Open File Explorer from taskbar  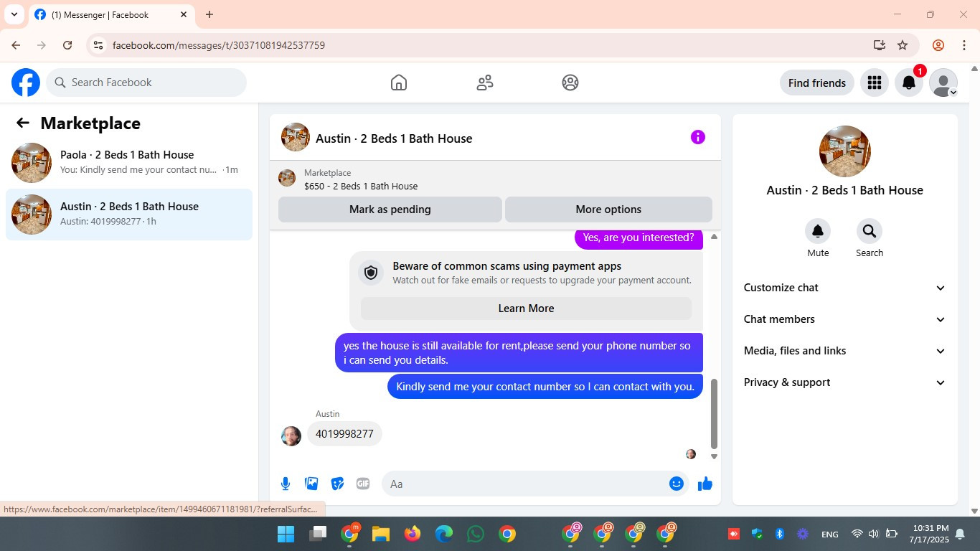click(380, 534)
